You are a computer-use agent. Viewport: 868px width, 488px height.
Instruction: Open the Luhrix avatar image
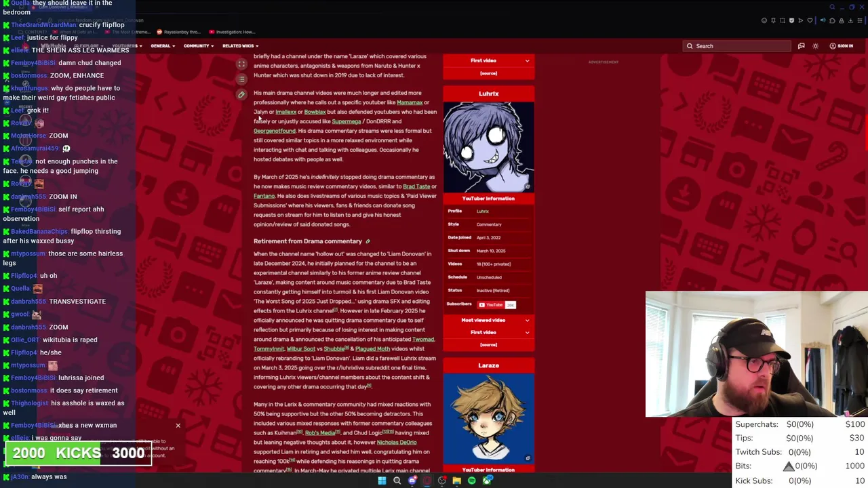[488, 146]
